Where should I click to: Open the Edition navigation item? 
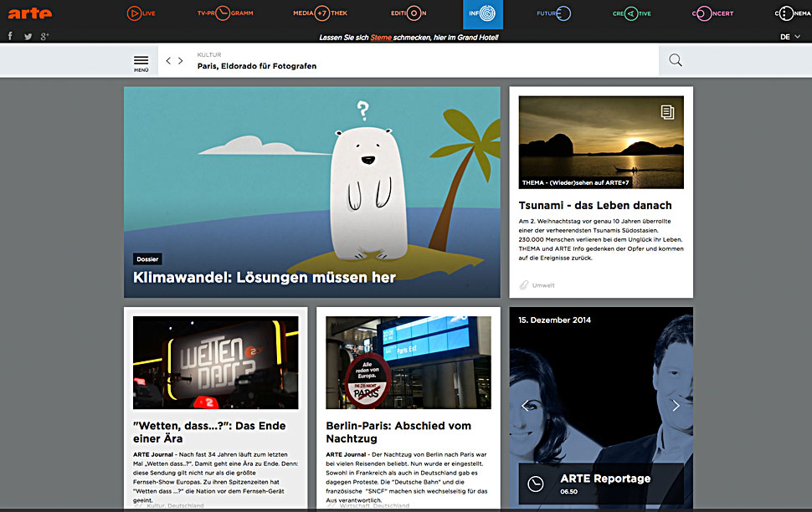(x=409, y=13)
